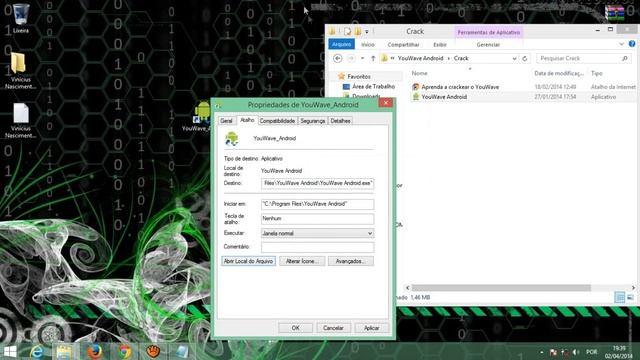The height and width of the screenshot is (360, 640).
Task: Select Favoritos in navigation pane
Action: click(x=359, y=76)
